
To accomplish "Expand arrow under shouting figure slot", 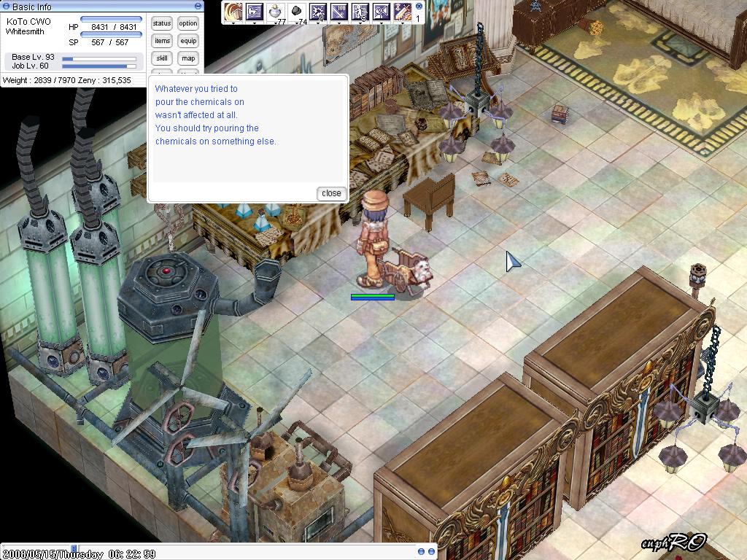I will point(381,23).
